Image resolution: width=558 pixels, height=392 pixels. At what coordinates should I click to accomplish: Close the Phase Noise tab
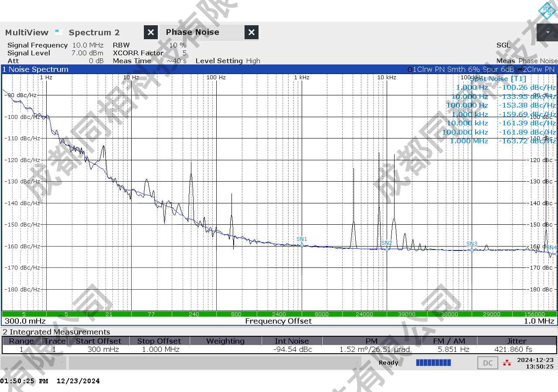[x=251, y=32]
